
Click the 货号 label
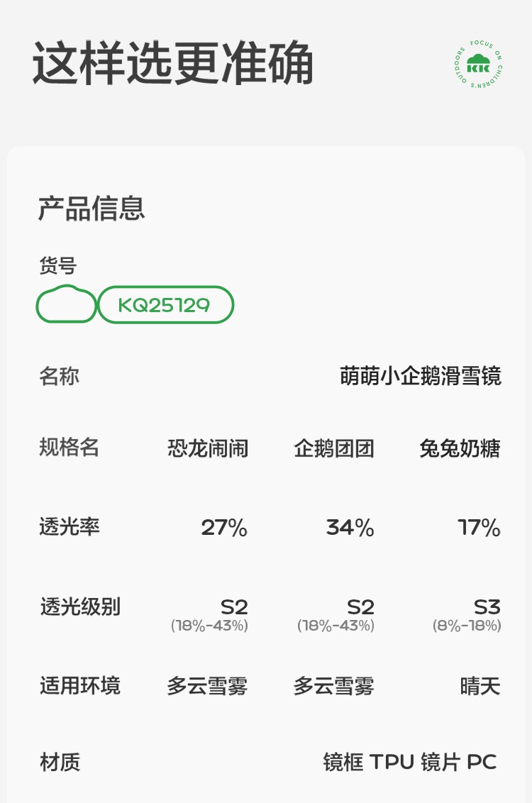click(x=57, y=266)
